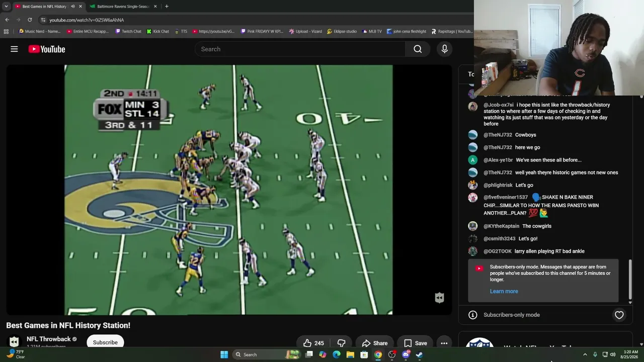The width and height of the screenshot is (644, 362).
Task: Focus the browser address bar URL
Action: click(x=87, y=20)
